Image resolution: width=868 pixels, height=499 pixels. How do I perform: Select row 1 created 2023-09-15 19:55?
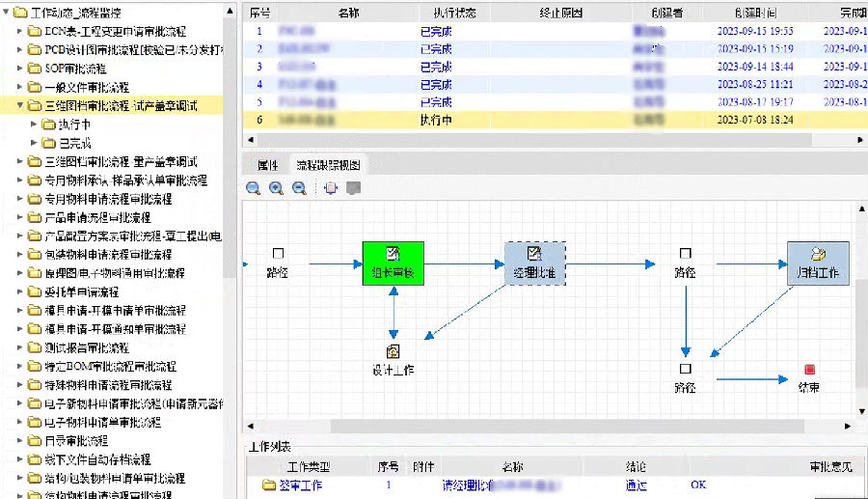pos(556,31)
